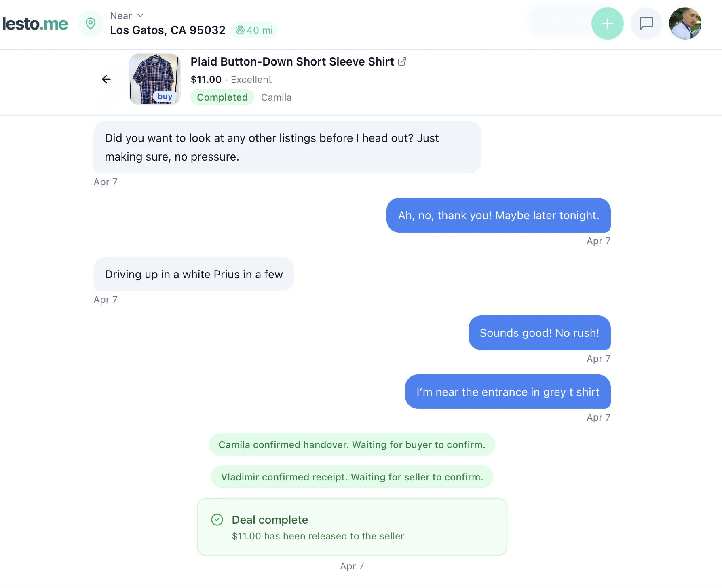Click the Completed status badge
The height and width of the screenshot is (588, 722).
coord(222,97)
